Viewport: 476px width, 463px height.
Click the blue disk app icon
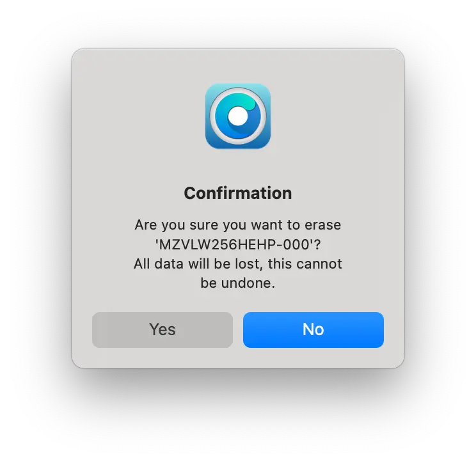(x=238, y=116)
